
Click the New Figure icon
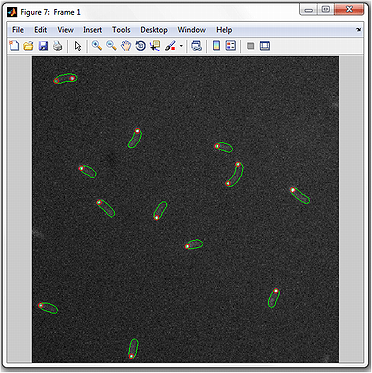point(14,46)
